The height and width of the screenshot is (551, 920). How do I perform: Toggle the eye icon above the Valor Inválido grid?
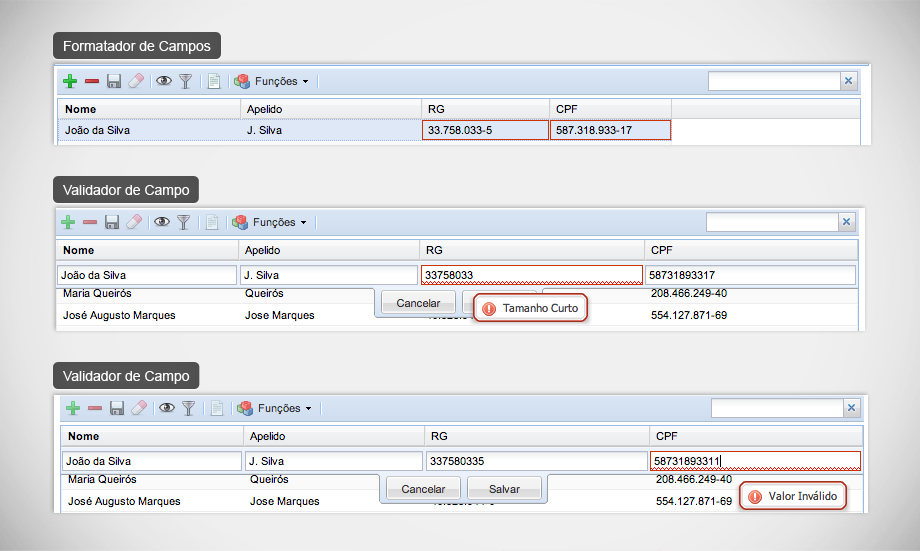[x=166, y=408]
